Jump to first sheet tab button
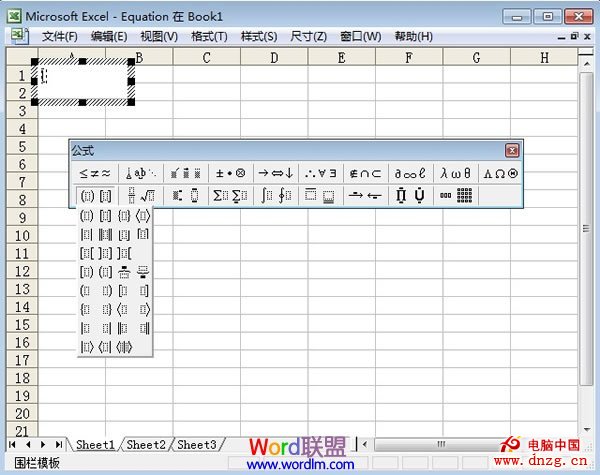 (x=12, y=445)
